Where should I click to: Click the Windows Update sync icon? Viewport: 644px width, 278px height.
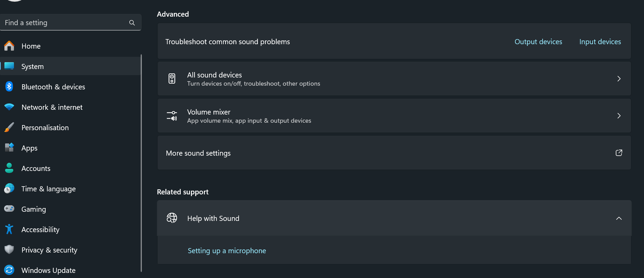(x=9, y=270)
